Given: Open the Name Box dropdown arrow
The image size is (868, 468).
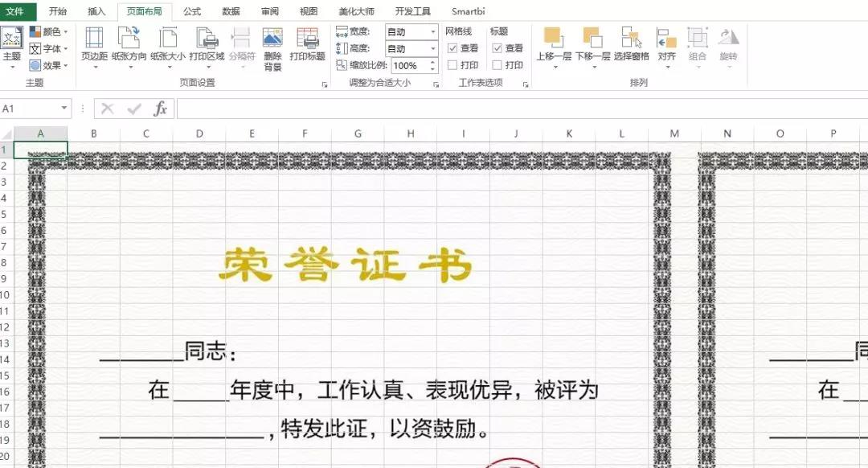Looking at the screenshot, I should click(x=64, y=109).
